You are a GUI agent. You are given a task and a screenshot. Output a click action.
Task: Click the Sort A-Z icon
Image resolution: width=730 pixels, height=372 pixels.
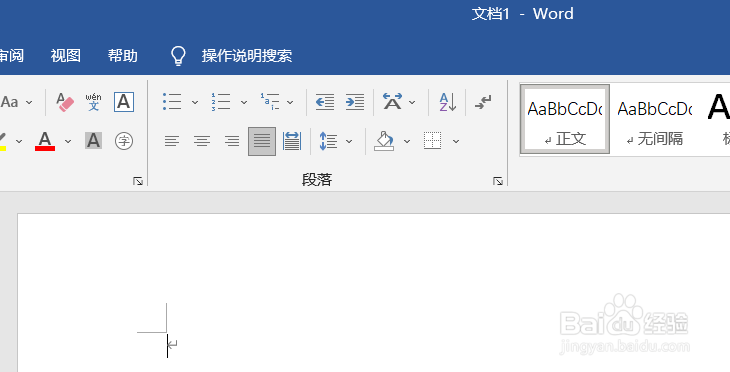(448, 102)
